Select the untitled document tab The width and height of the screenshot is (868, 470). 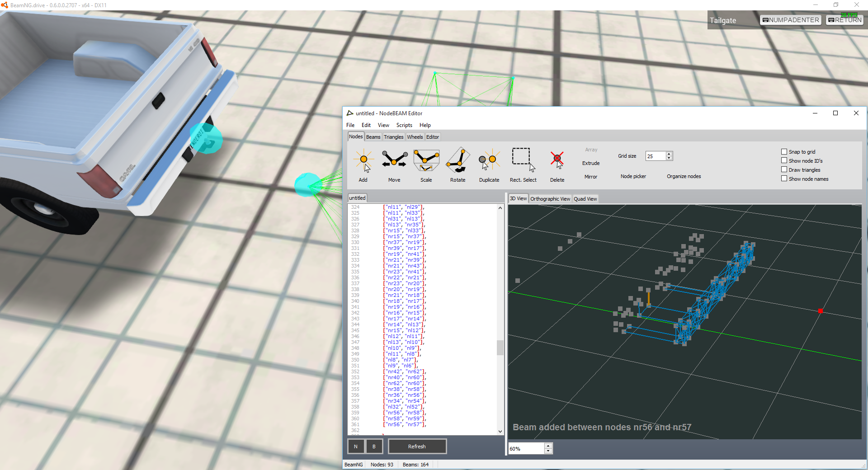(357, 198)
